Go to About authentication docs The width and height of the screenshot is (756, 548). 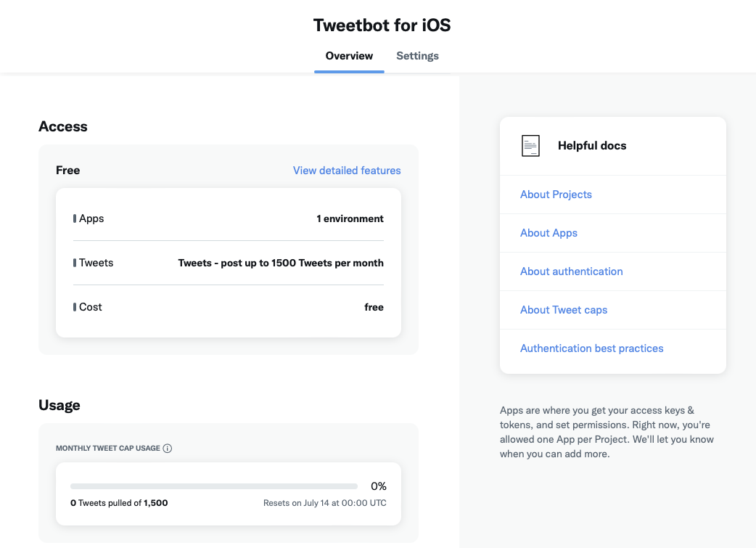(571, 271)
